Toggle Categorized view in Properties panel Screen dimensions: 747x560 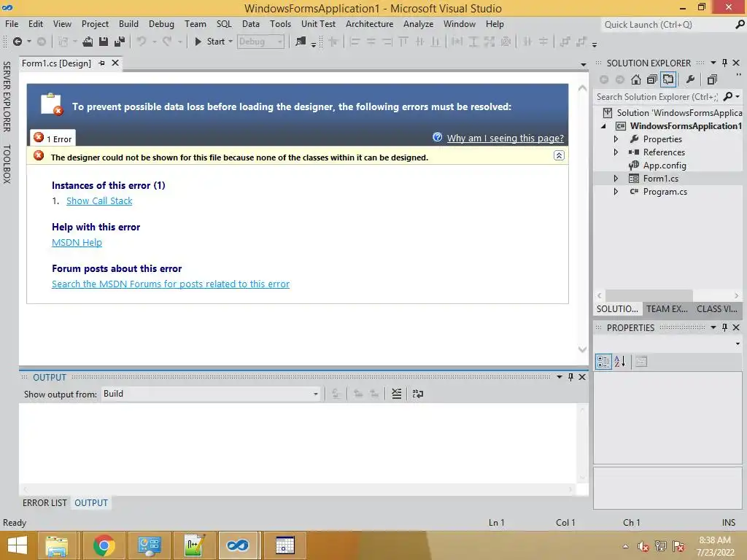coord(603,362)
